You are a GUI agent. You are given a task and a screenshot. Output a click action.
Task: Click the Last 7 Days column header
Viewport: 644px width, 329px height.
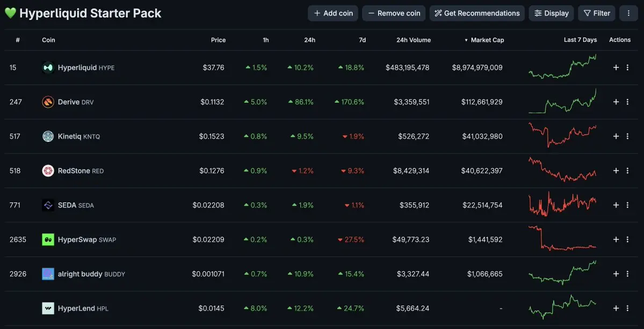tap(580, 40)
